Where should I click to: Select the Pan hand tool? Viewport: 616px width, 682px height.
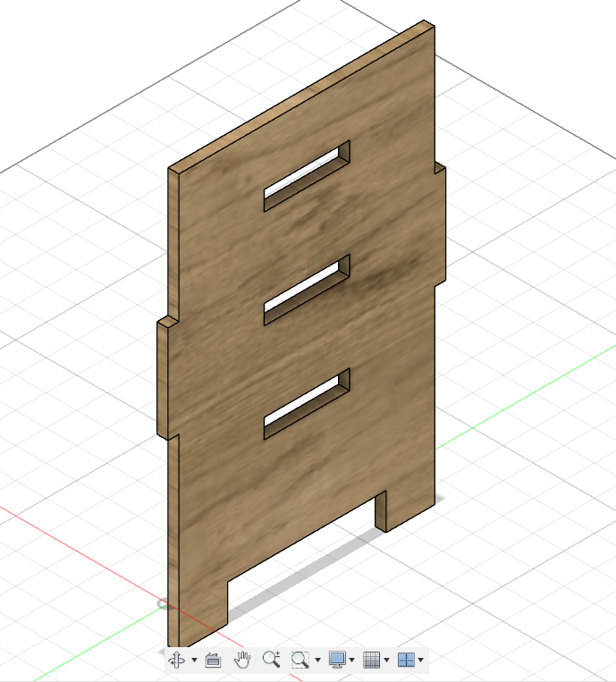coord(242,660)
